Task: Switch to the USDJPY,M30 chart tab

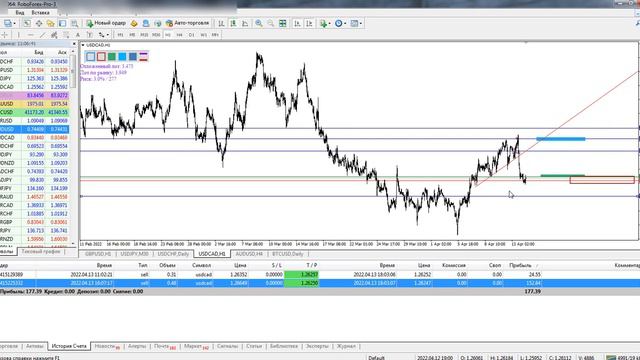Action: (135, 254)
